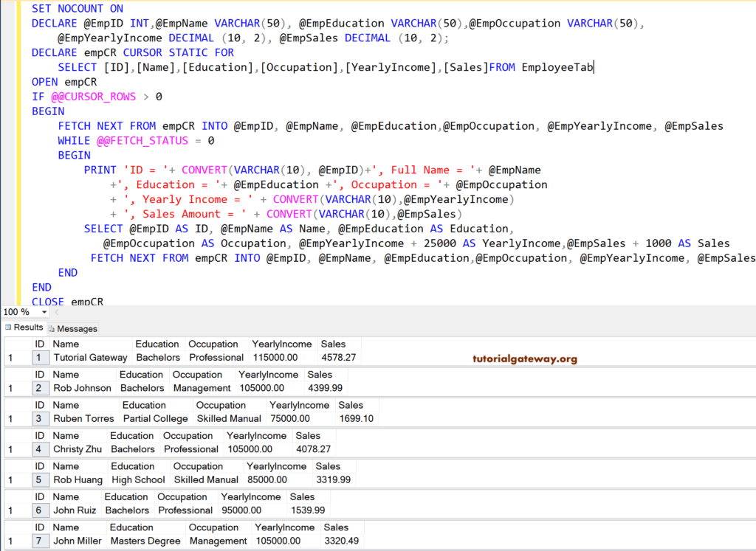This screenshot has width=756, height=551.
Task: Click the ID cell with value 2
Action: coord(40,388)
